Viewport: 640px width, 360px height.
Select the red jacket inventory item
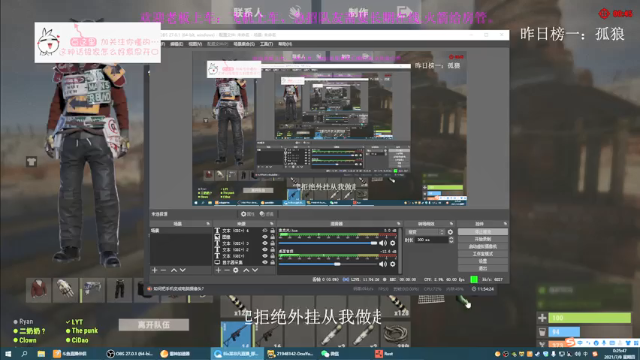click(x=38, y=290)
